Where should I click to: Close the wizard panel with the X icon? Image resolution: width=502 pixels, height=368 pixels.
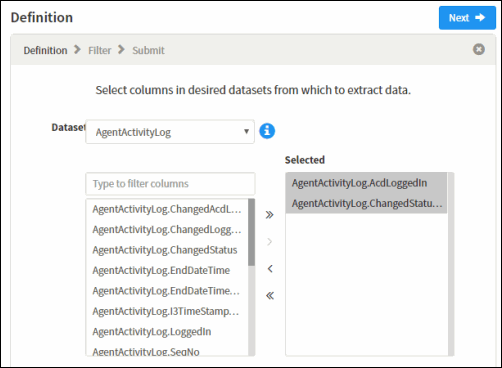pos(479,49)
